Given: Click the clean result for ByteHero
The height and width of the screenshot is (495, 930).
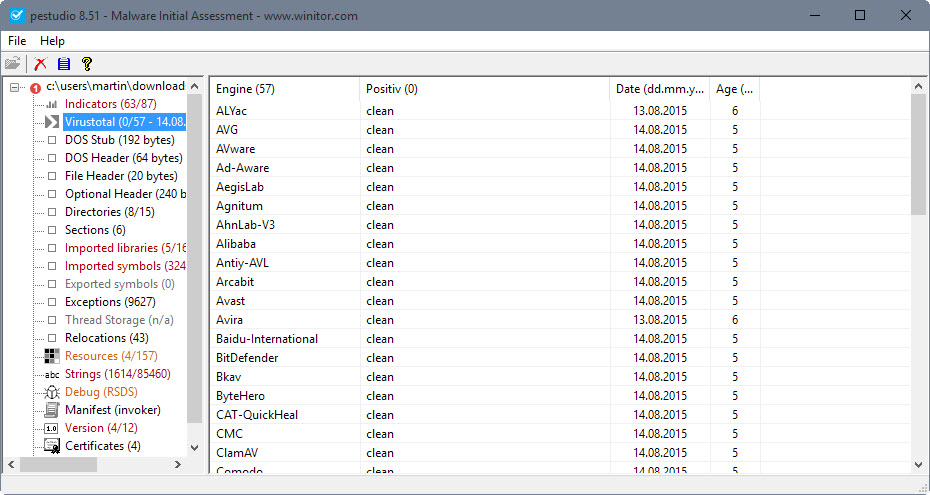Looking at the screenshot, I should [x=380, y=395].
